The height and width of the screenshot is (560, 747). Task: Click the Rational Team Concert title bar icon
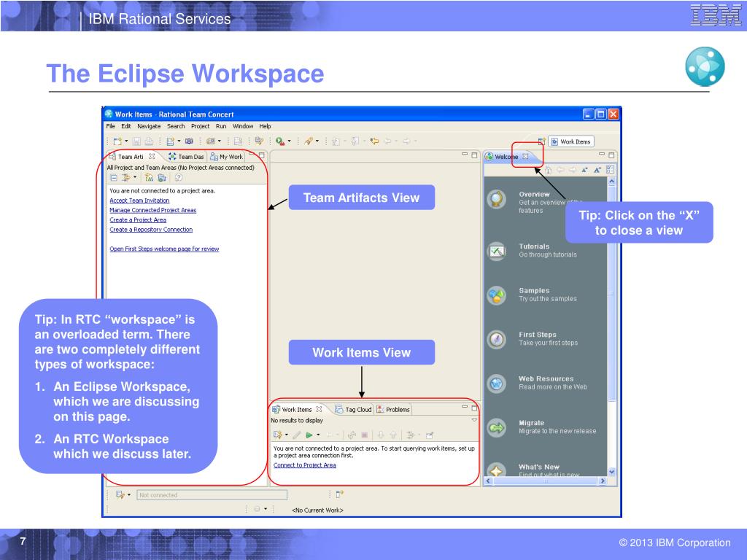click(109, 114)
